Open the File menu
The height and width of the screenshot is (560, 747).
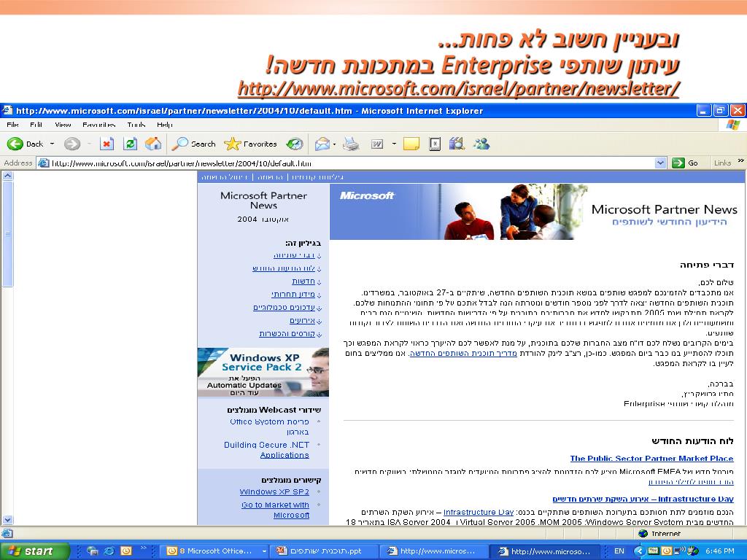click(13, 125)
